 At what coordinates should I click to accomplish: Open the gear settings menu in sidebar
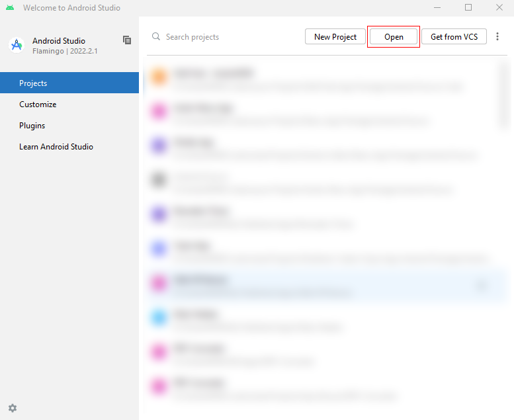13,408
